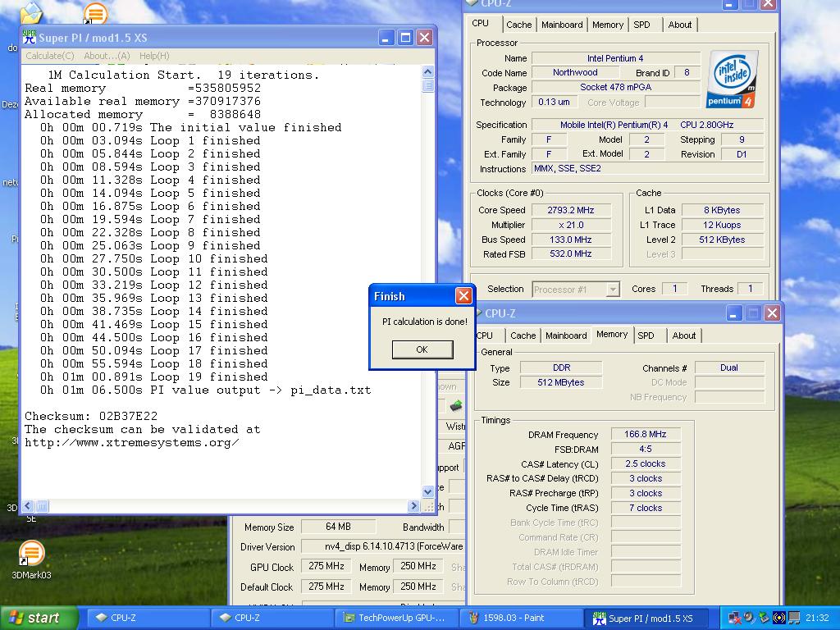Click the Super PI horizontal scrollbar thumb
This screenshot has height=630, width=840.
[x=42, y=505]
